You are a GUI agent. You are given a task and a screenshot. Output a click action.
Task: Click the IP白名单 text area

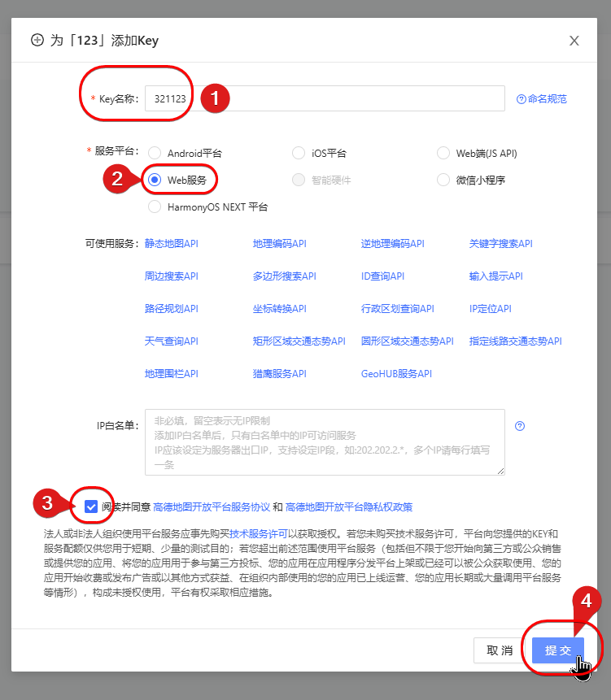point(325,442)
